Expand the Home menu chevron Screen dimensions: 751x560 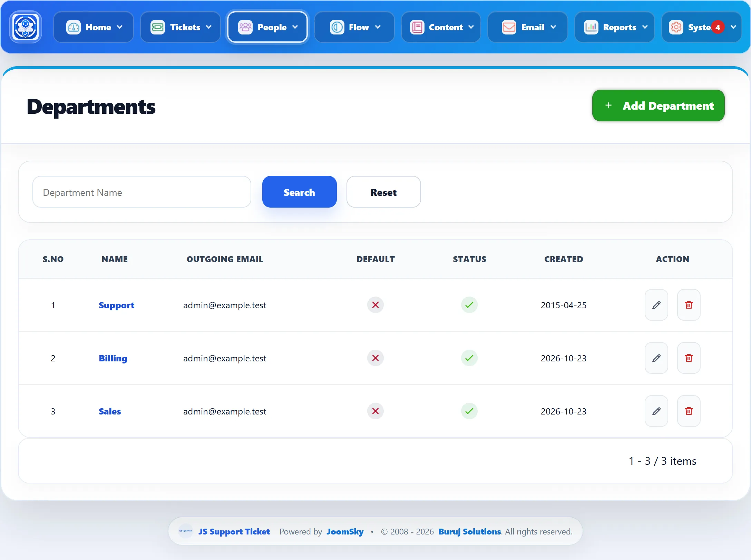[120, 27]
